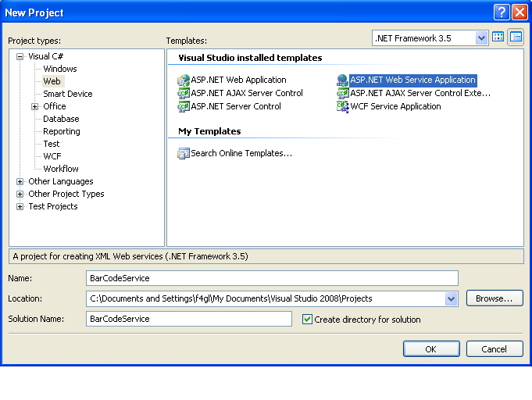Open Search Online Templates... link
Screen dimensions: 532x400
(x=241, y=153)
